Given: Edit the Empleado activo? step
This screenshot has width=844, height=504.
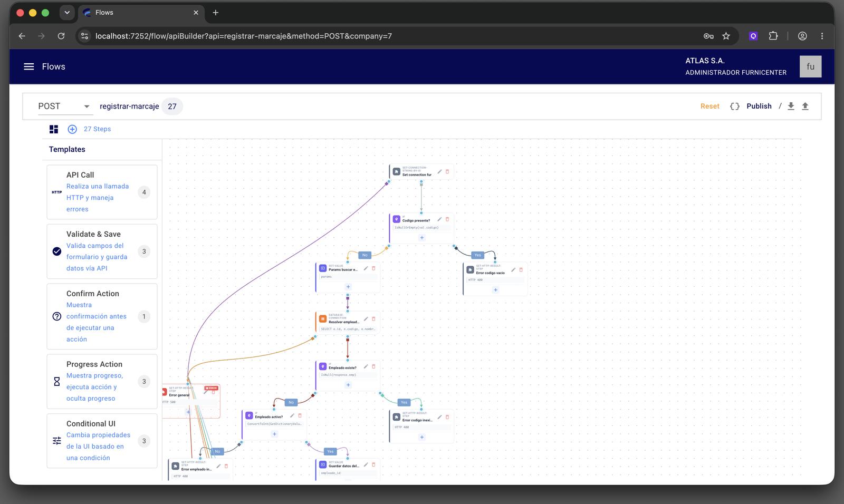Looking at the screenshot, I should pos(292,415).
